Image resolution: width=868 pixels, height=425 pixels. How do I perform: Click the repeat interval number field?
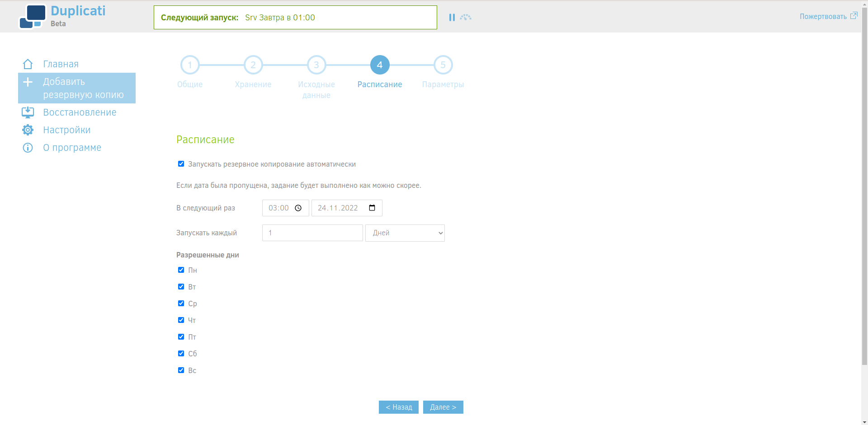point(312,233)
